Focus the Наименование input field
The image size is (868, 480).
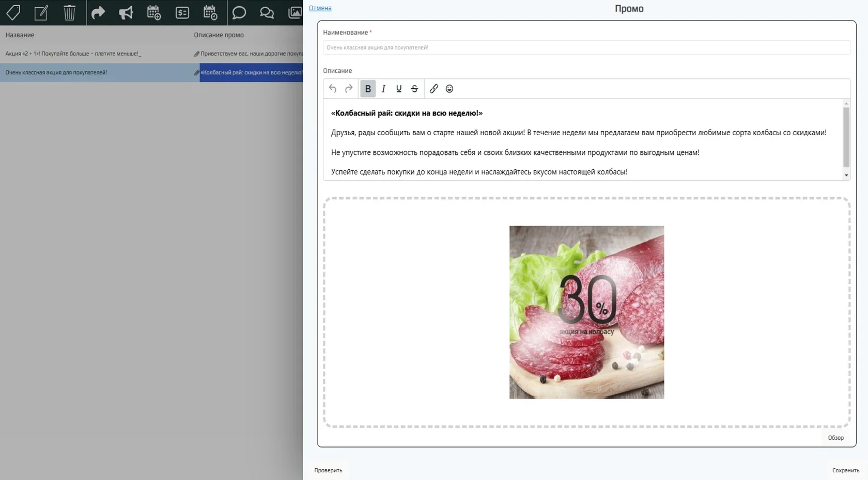[586, 47]
